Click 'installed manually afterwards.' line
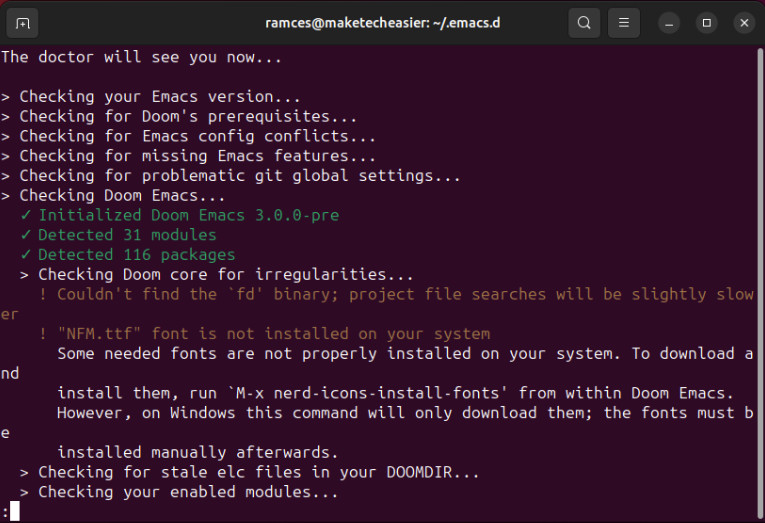The image size is (765, 523). point(198,452)
